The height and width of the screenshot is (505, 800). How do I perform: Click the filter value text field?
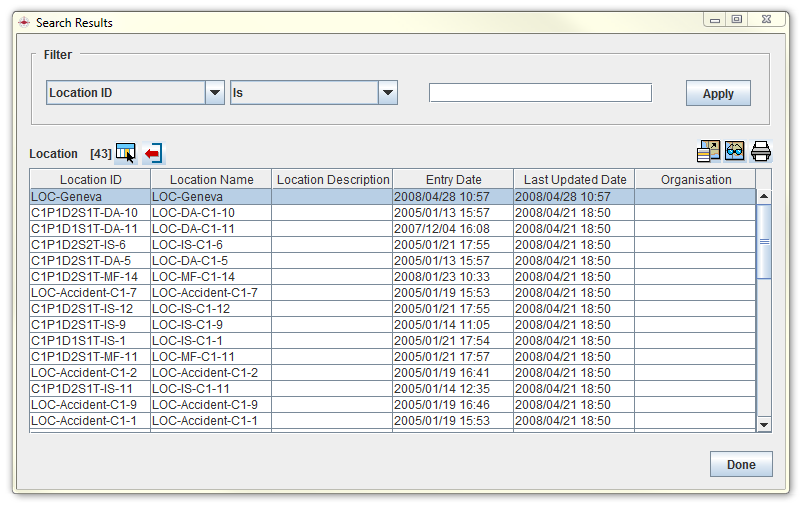540,93
